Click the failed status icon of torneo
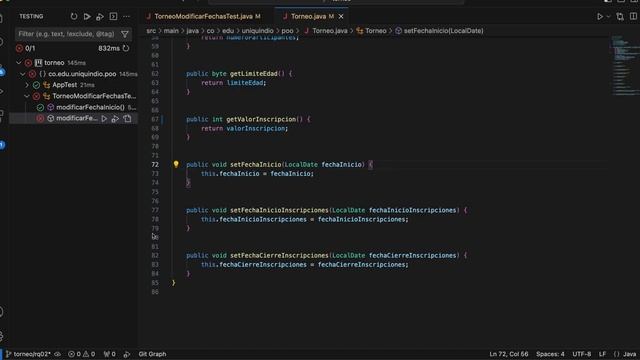Image resolution: width=640 pixels, height=360 pixels. (28, 63)
